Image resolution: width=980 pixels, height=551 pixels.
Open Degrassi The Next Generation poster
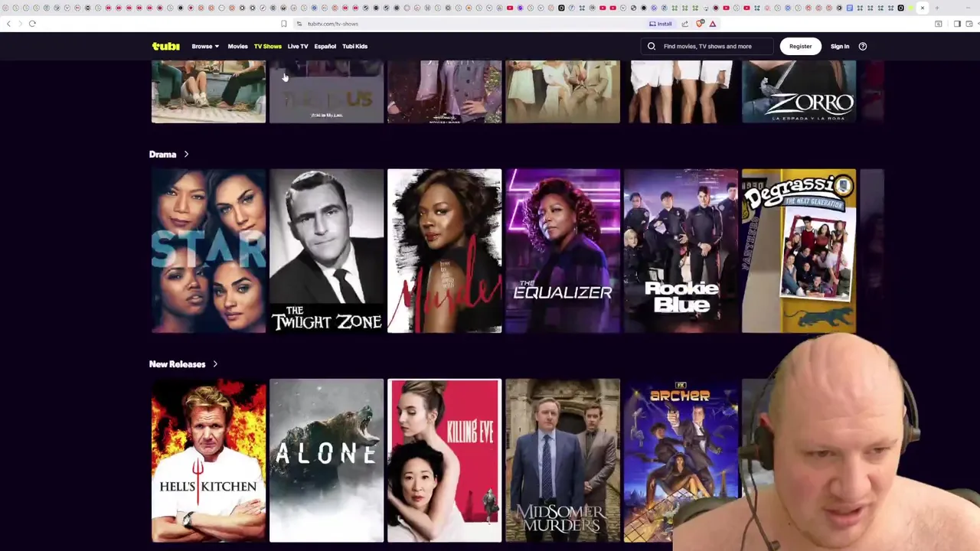[x=799, y=251]
